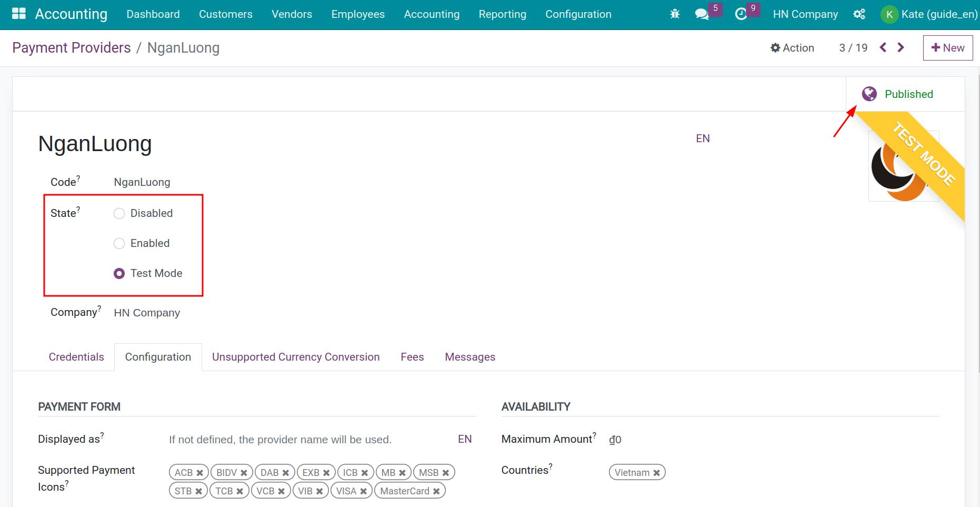
Task: Open the HN Company switcher
Action: (x=805, y=14)
